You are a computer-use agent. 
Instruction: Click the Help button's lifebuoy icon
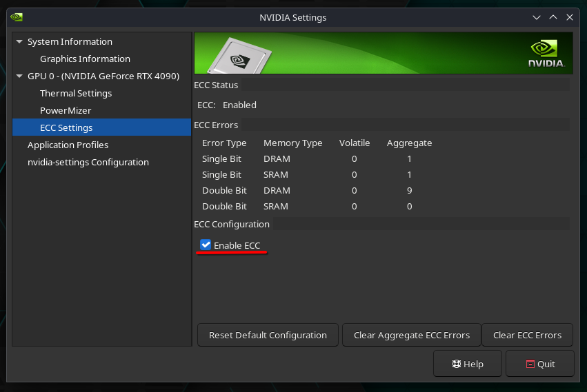[457, 364]
